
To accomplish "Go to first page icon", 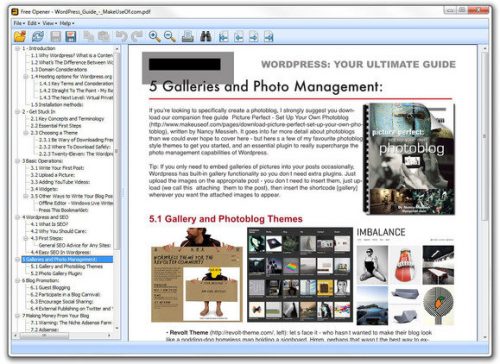I will [x=224, y=36].
